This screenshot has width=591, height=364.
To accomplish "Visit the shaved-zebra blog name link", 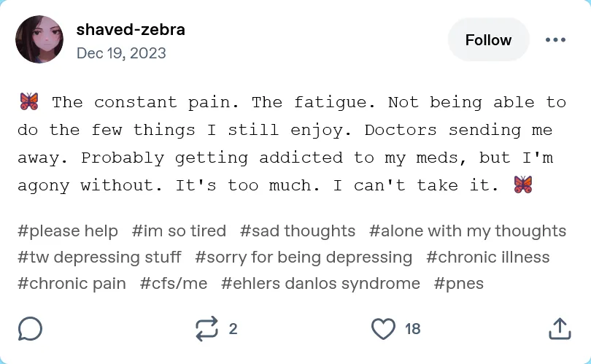I will click(131, 30).
